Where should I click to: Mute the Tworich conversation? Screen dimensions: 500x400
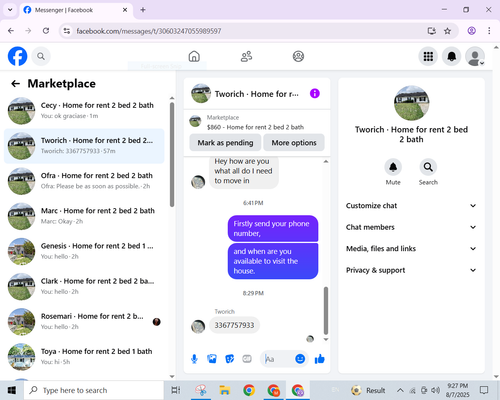pos(393,167)
